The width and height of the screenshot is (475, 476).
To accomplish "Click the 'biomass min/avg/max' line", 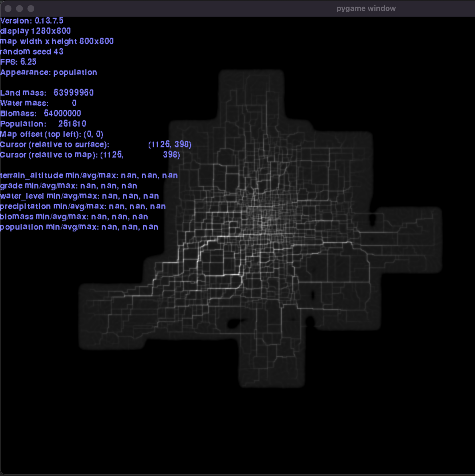I will click(x=74, y=217).
